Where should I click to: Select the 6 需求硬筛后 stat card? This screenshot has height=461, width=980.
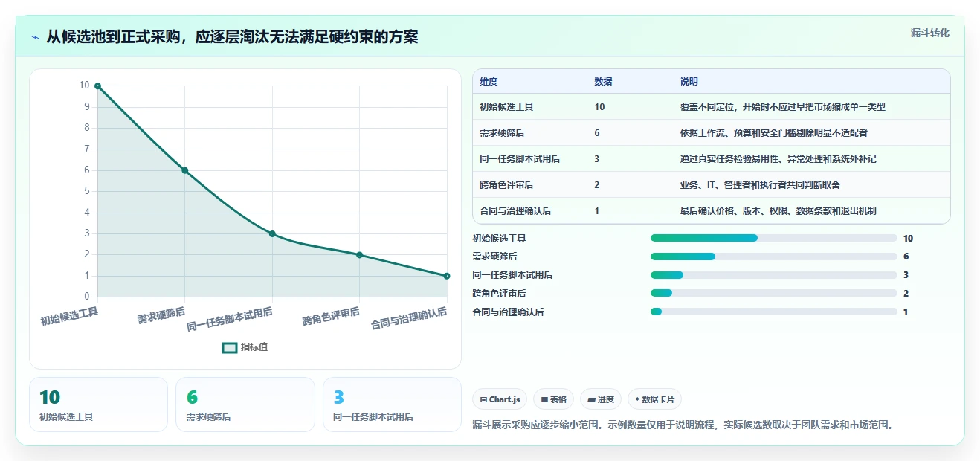pyautogui.click(x=245, y=404)
